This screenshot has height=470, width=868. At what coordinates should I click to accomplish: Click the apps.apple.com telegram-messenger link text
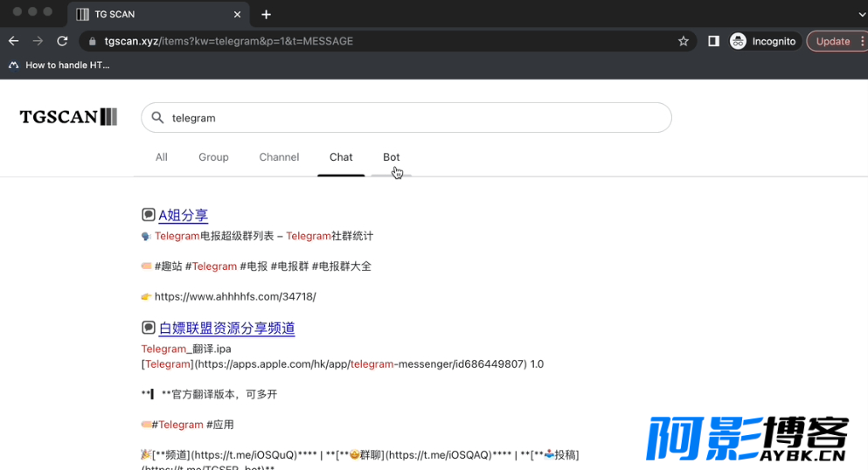pyautogui.click(x=342, y=363)
